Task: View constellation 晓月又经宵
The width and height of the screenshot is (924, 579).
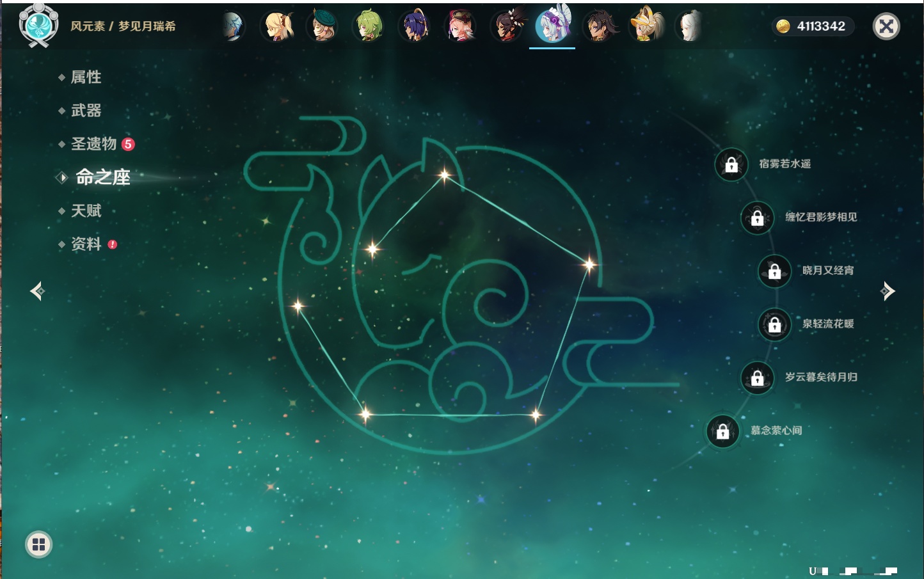Action: 828,270
